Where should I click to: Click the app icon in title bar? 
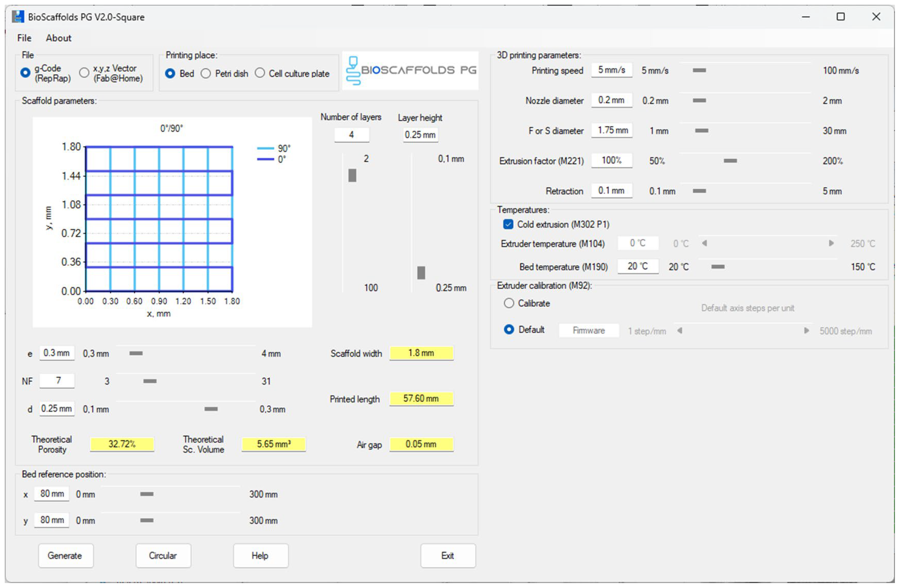[18, 17]
